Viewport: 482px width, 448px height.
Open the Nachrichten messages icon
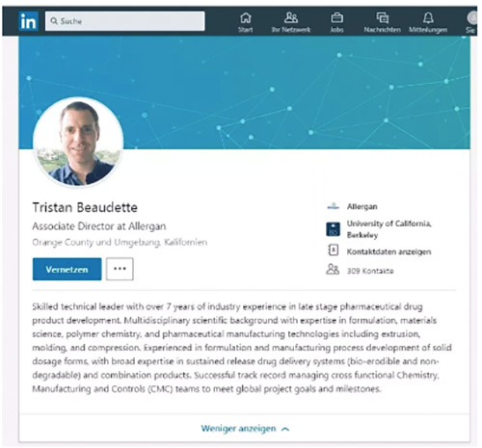coord(383,17)
